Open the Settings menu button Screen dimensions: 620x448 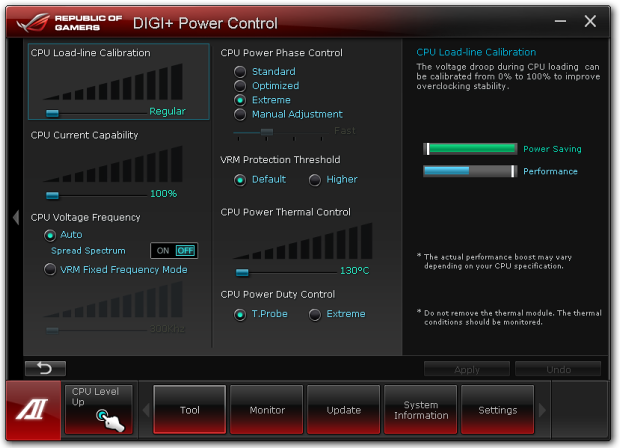pyautogui.click(x=497, y=410)
